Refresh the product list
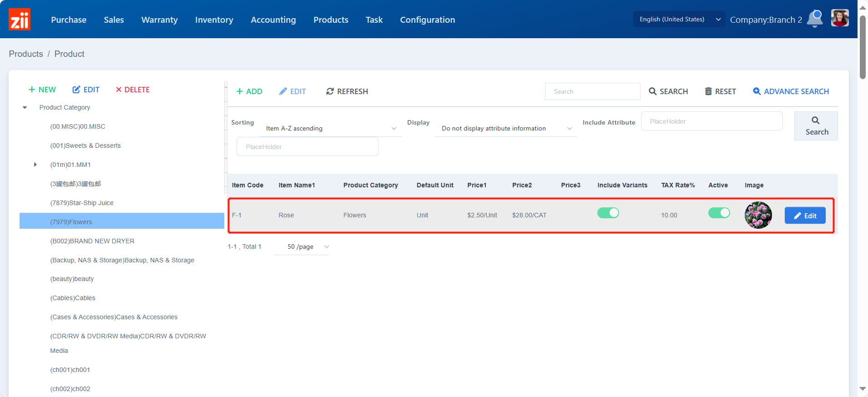 click(x=347, y=91)
